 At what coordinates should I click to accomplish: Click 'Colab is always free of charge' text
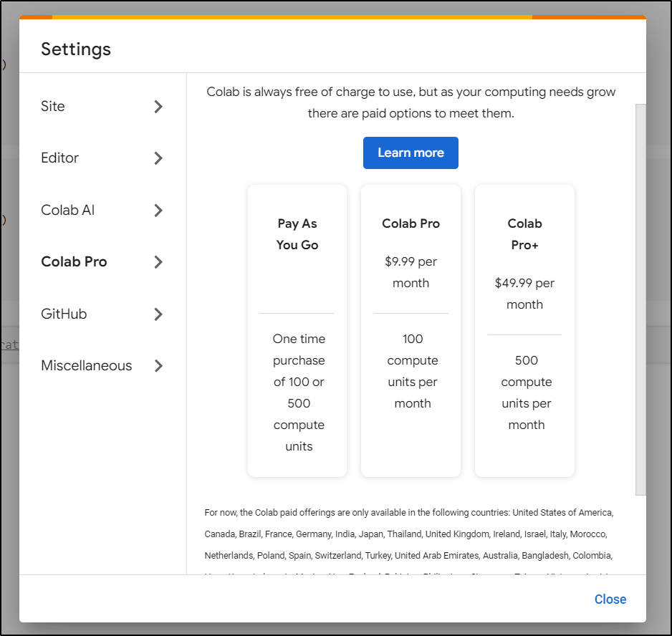pyautogui.click(x=411, y=102)
